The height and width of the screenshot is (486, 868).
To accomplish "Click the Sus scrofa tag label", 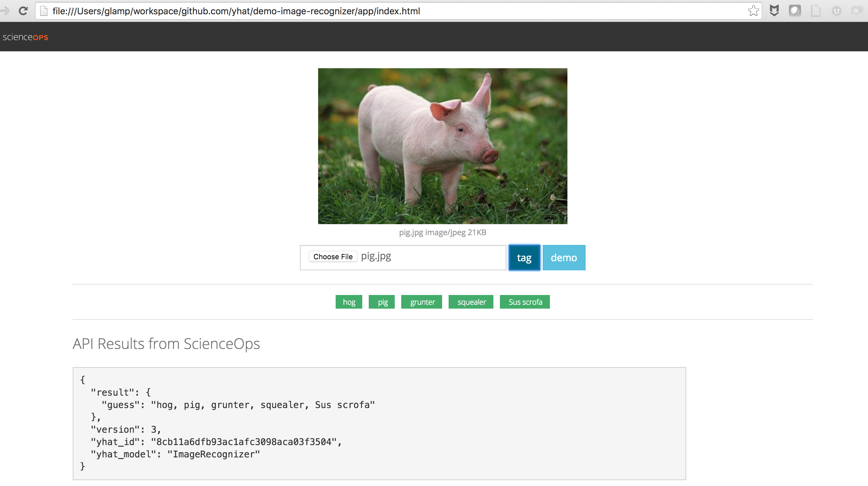I will 525,302.
